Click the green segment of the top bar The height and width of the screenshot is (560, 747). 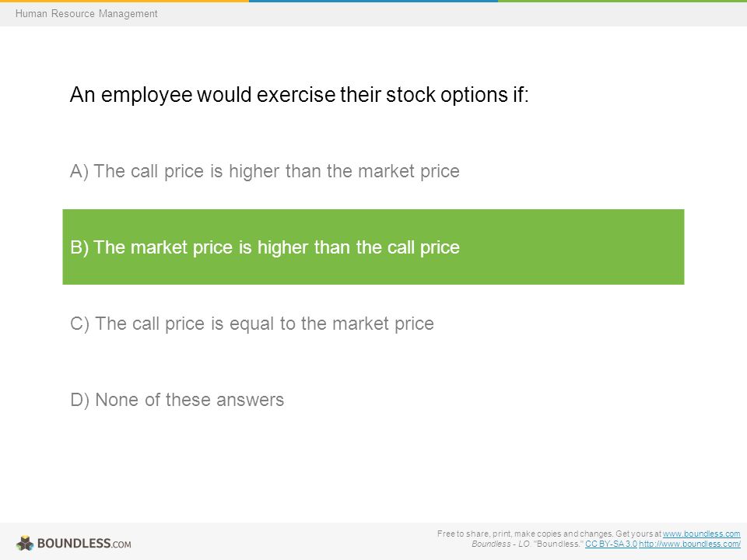622,1
